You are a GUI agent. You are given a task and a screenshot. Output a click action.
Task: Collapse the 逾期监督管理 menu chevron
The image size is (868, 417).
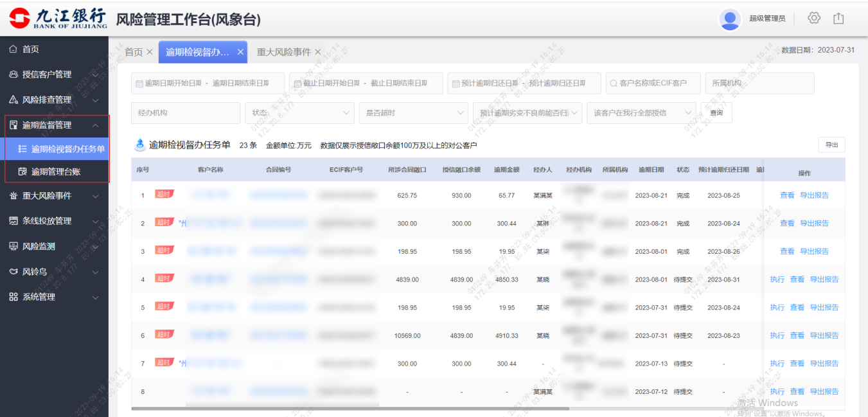95,125
